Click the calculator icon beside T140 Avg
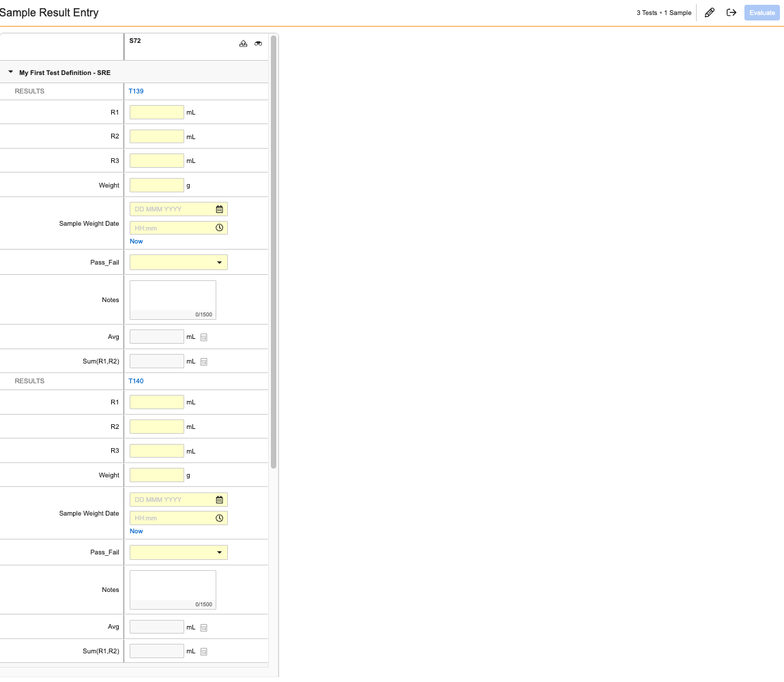Viewport: 784px width, 682px height. click(x=204, y=627)
